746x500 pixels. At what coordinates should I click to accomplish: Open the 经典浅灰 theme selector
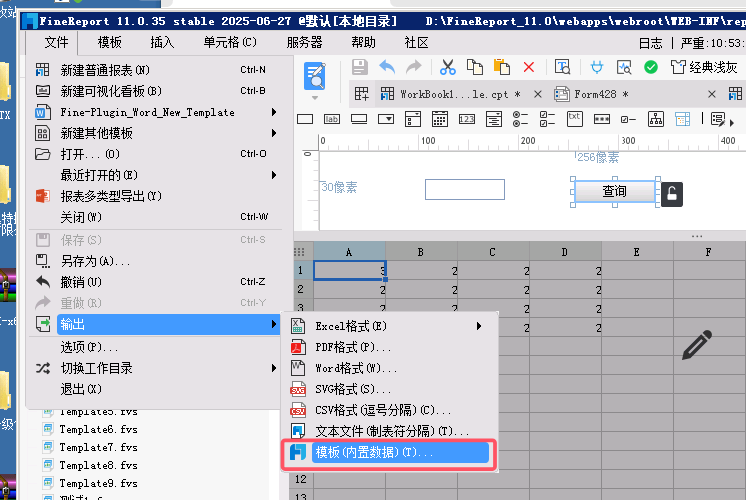pyautogui.click(x=704, y=67)
